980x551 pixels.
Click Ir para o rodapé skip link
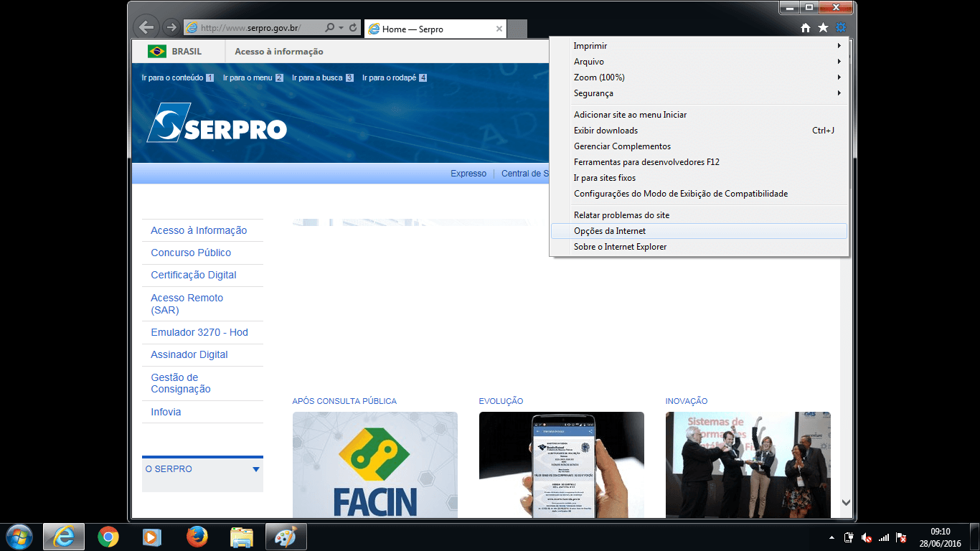point(395,77)
